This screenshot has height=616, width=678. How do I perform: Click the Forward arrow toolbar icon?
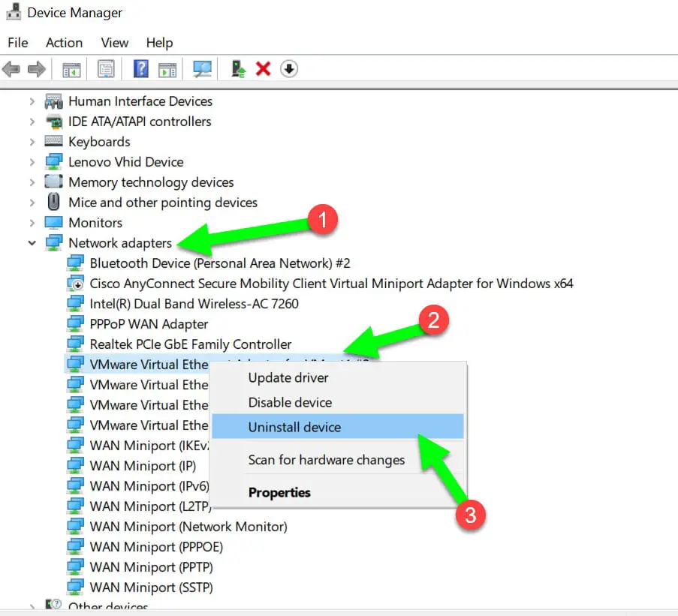(36, 69)
